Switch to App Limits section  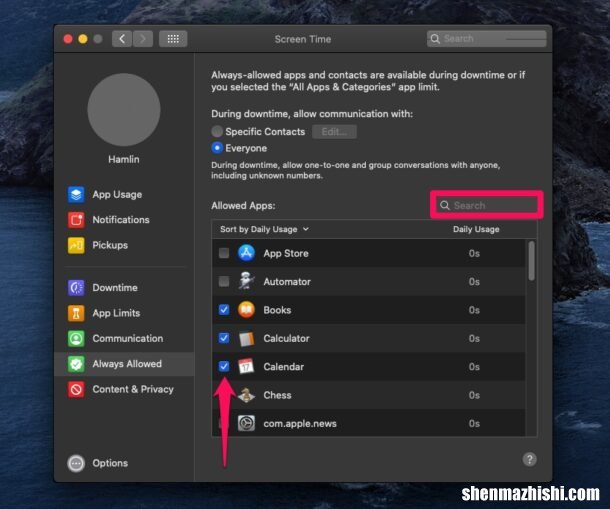(116, 313)
